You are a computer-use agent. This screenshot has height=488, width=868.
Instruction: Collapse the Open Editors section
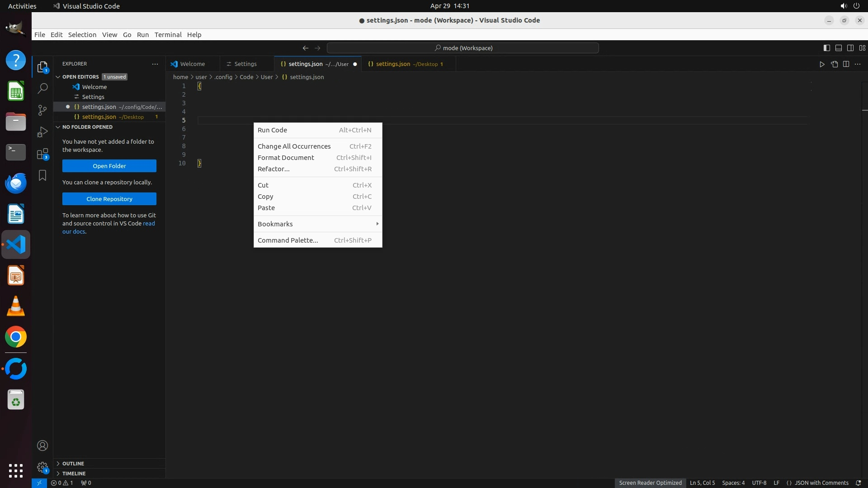pos(80,77)
